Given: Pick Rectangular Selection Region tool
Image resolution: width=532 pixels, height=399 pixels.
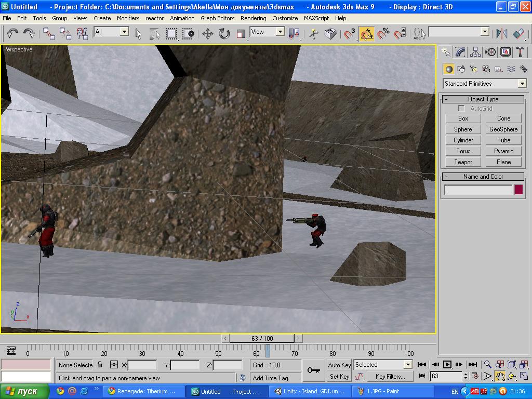Looking at the screenshot, I should click(171, 34).
